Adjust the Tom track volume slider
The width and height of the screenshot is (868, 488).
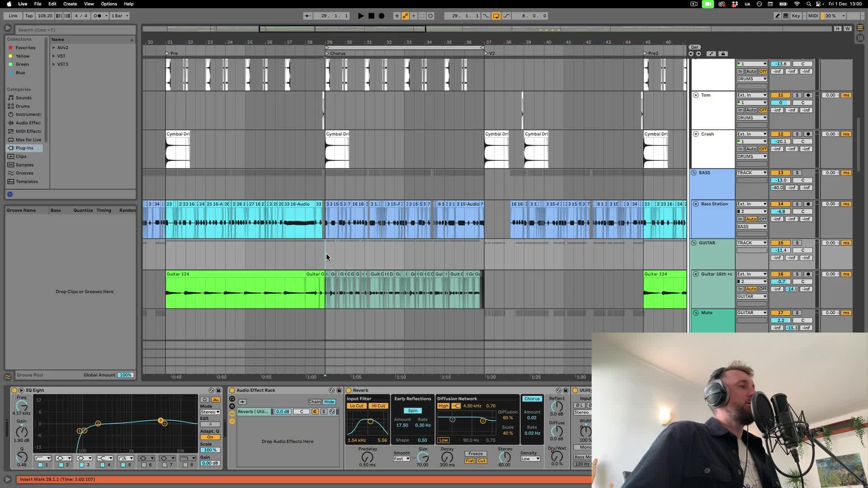[x=780, y=103]
